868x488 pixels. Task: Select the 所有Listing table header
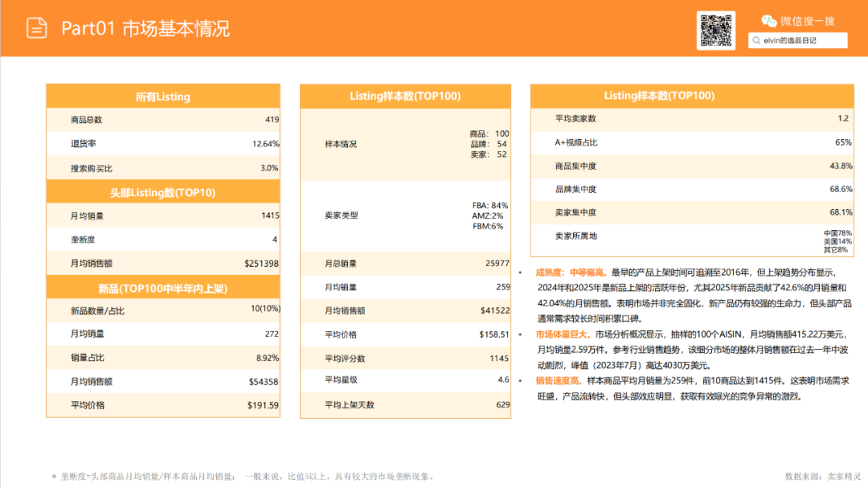(163, 96)
